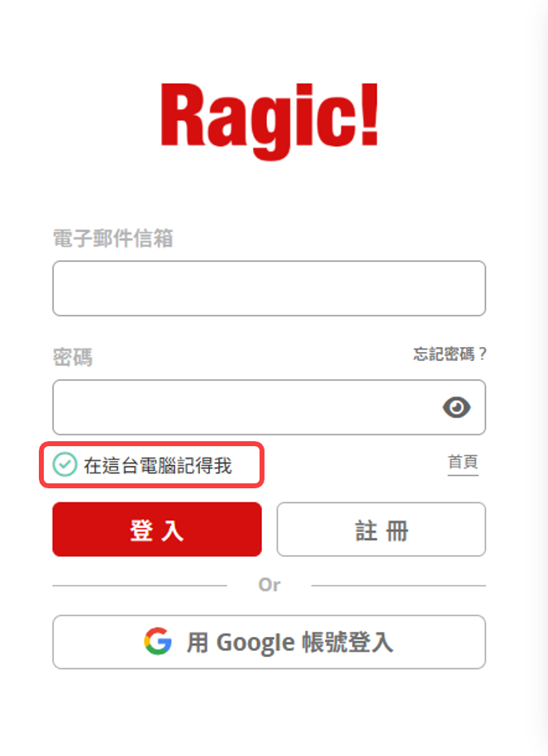
Task: Sign in with 用 Google 帳號登入 button
Action: point(269,642)
